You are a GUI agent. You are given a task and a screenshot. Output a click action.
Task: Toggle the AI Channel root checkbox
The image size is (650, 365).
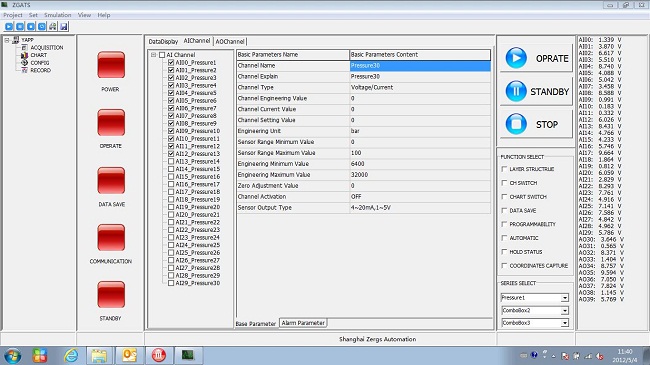pos(162,55)
